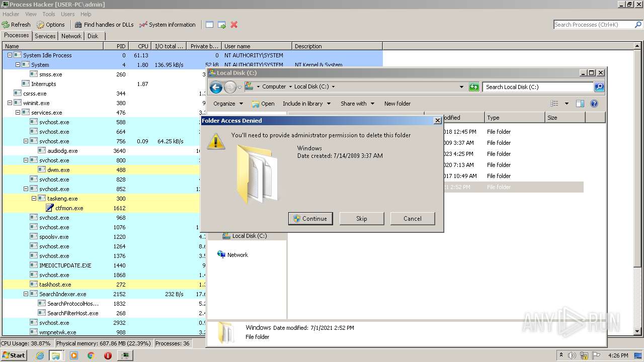Click Find handles or DLLs
The height and width of the screenshot is (362, 644).
(104, 25)
